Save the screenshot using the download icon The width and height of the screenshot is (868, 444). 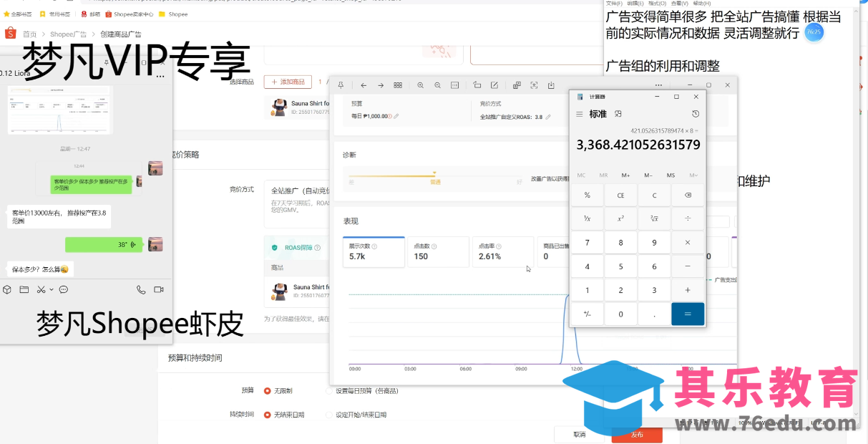(551, 85)
